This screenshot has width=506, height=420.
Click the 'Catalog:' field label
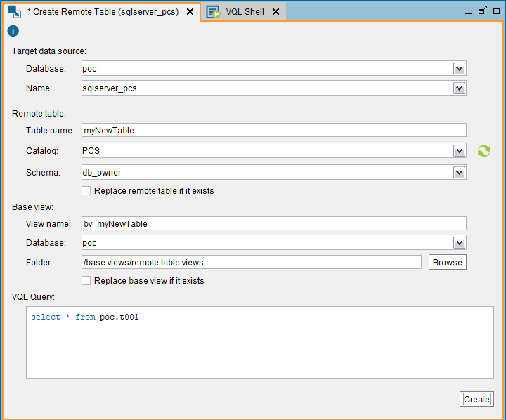coord(42,150)
